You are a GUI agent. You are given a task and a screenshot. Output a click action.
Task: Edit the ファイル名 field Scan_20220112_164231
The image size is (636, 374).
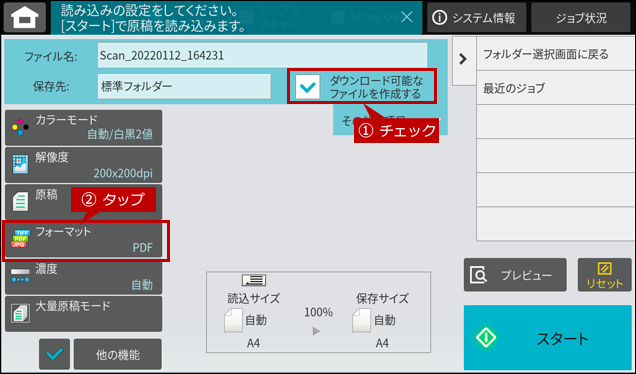pyautogui.click(x=262, y=55)
